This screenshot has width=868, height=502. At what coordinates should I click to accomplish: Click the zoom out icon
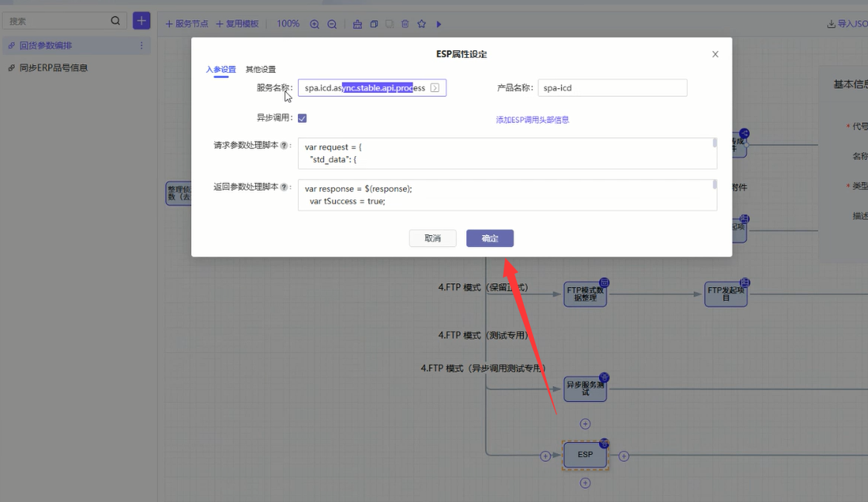tap(332, 24)
